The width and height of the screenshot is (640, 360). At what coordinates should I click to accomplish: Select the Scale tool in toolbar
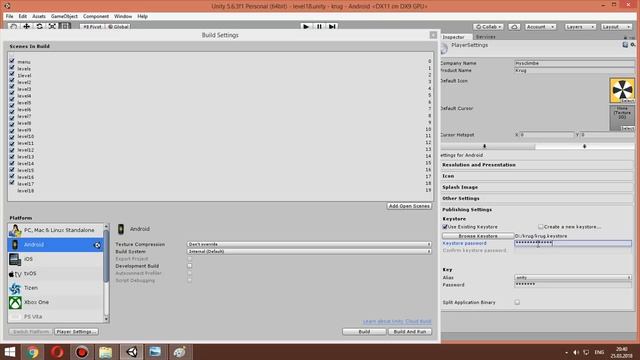52,26
